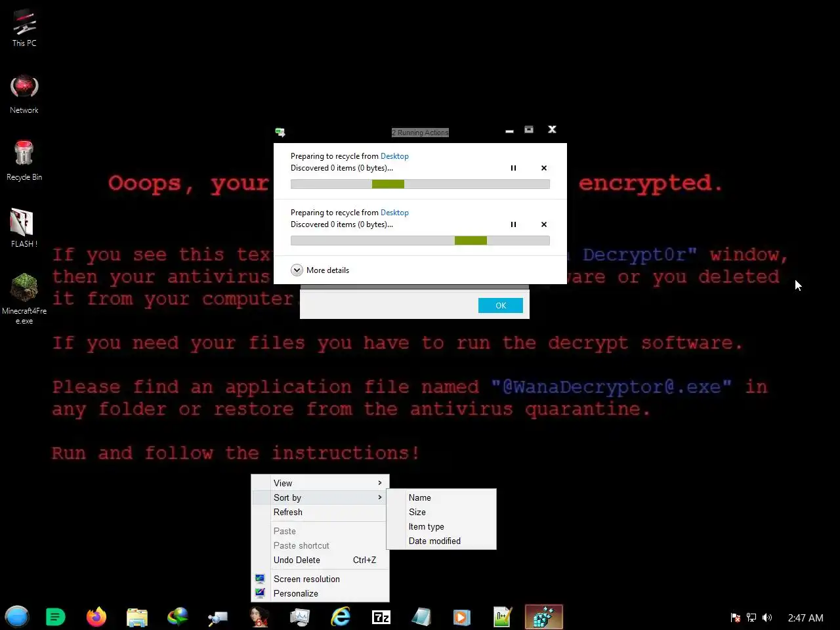Click the 2 Running Actions title
The width and height of the screenshot is (840, 630).
pos(420,133)
